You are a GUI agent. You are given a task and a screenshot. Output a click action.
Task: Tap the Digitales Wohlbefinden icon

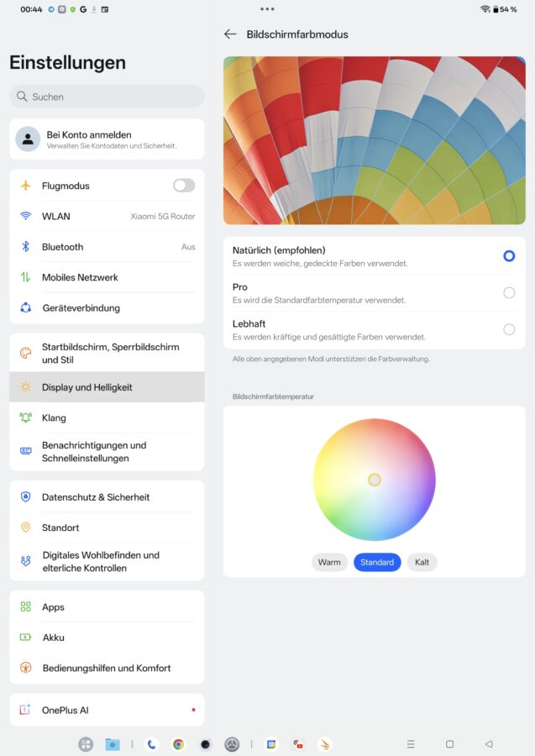pyautogui.click(x=25, y=561)
